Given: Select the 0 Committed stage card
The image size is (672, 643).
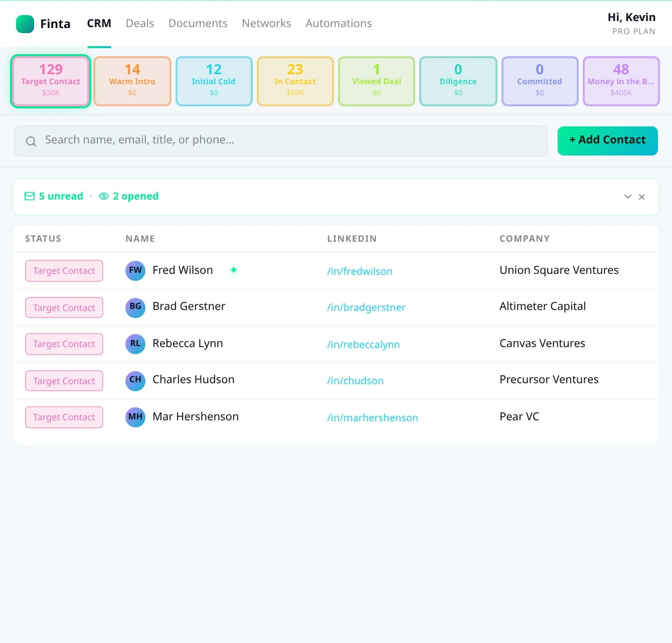Looking at the screenshot, I should (x=540, y=81).
